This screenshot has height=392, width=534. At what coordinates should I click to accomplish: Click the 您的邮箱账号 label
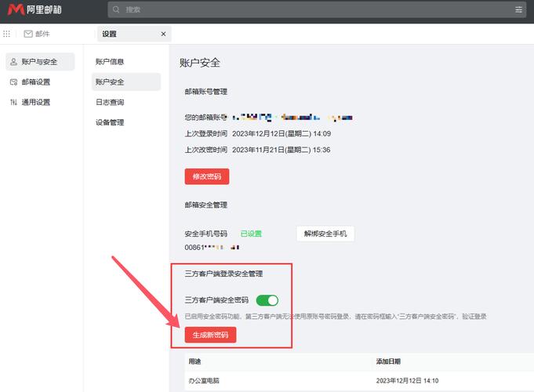coord(205,118)
